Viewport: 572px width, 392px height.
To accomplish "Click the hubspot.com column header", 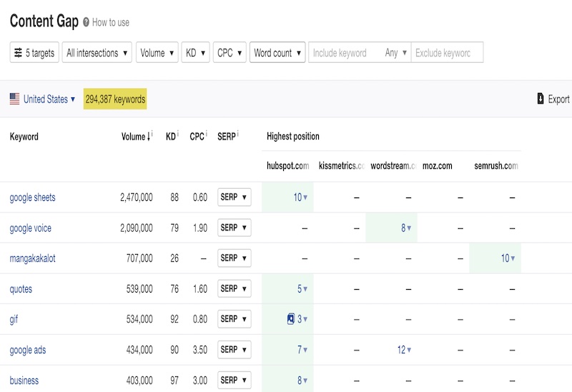I will 288,166.
